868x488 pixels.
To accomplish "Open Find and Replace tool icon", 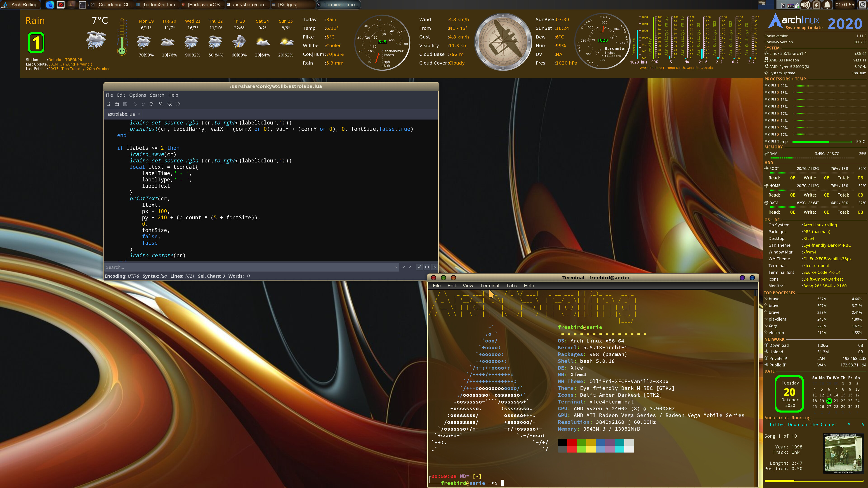I will 170,104.
